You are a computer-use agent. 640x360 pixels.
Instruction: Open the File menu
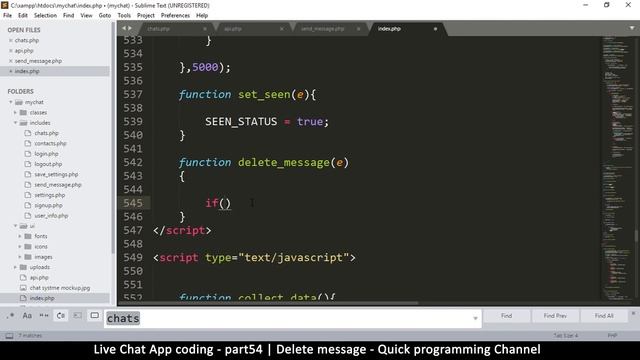click(7, 16)
